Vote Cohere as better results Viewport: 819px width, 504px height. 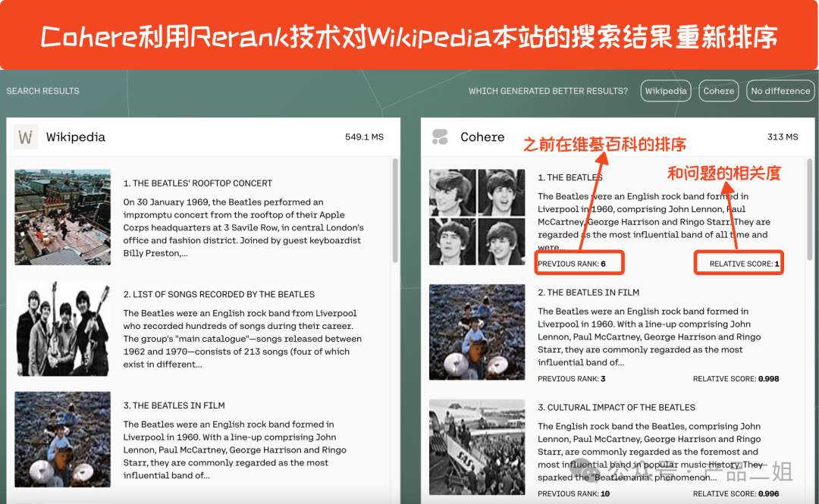click(x=718, y=91)
